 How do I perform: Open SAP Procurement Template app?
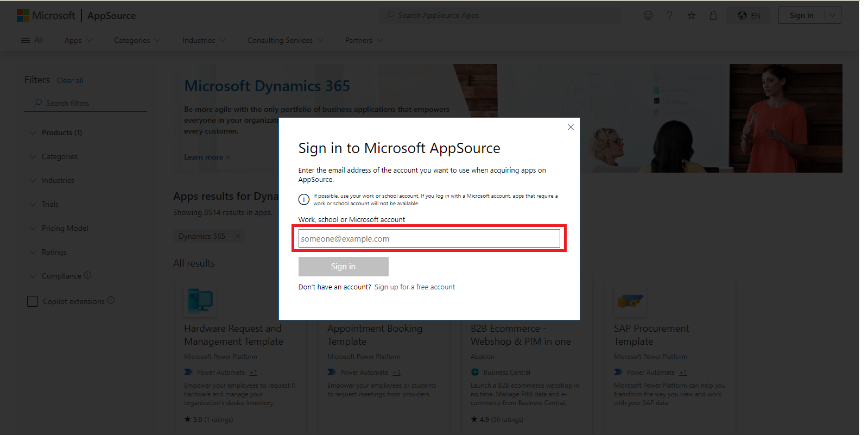point(651,335)
